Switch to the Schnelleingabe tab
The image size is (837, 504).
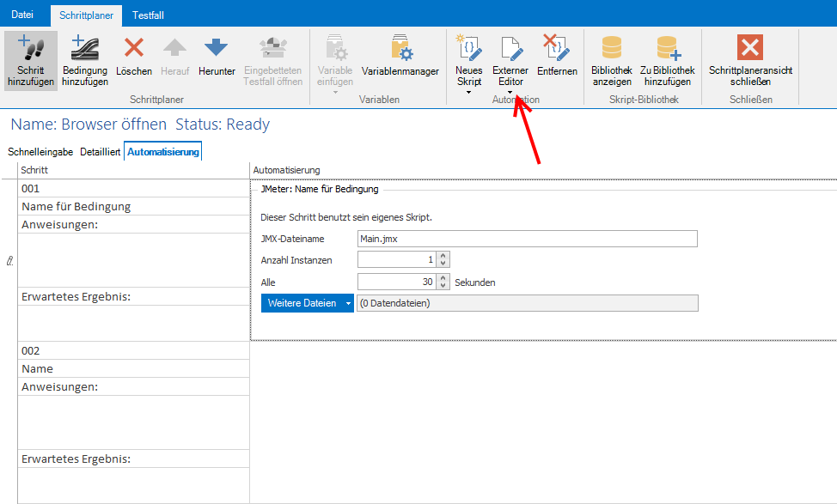click(x=40, y=152)
